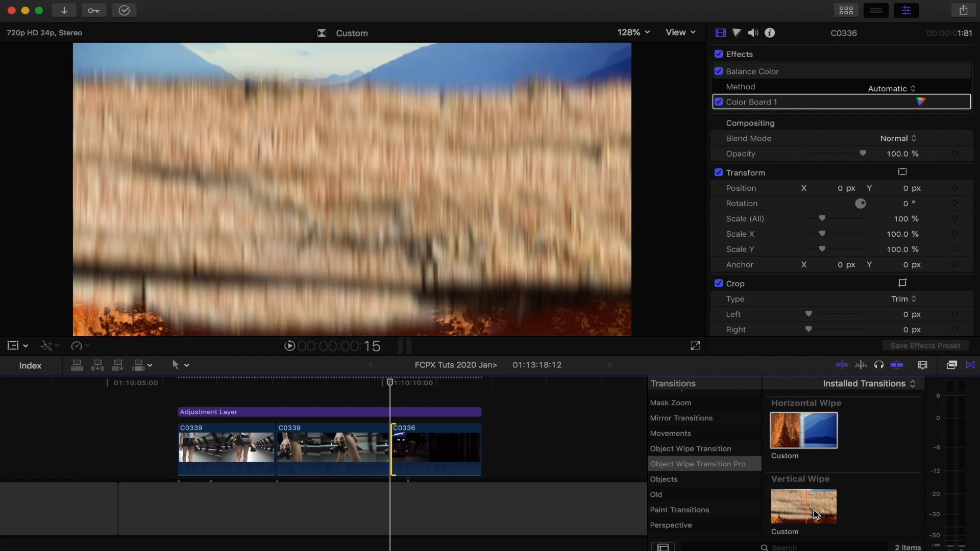Go back in timeline history arrow

pos(371,365)
